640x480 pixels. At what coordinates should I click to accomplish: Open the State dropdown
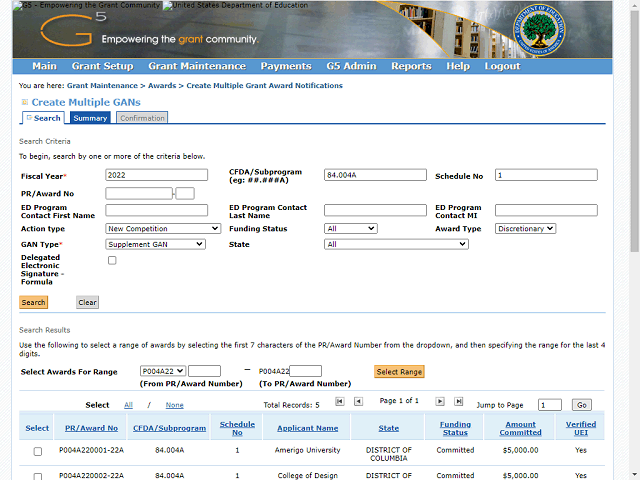click(x=396, y=244)
